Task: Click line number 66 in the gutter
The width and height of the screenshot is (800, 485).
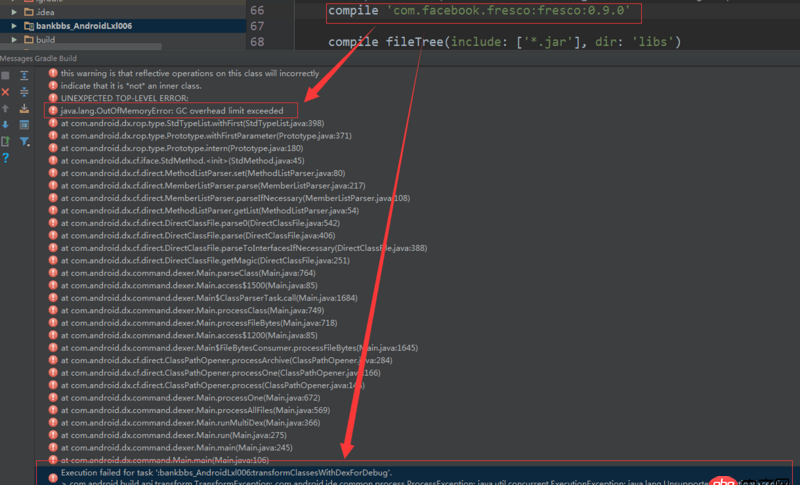Action: pyautogui.click(x=257, y=10)
